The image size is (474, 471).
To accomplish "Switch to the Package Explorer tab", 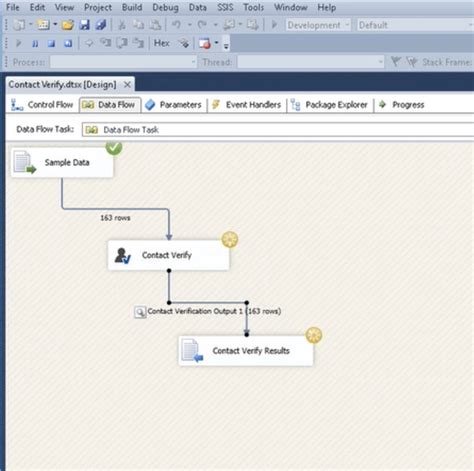I will [330, 105].
